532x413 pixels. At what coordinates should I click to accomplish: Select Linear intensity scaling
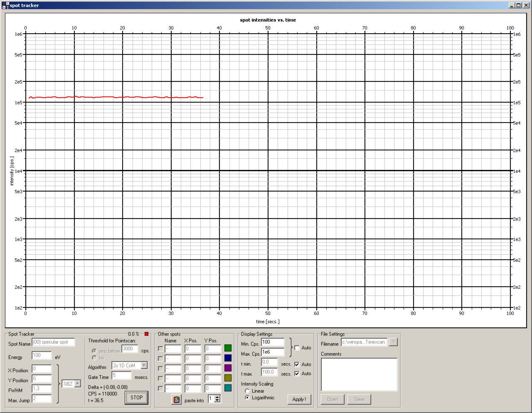coord(248,391)
